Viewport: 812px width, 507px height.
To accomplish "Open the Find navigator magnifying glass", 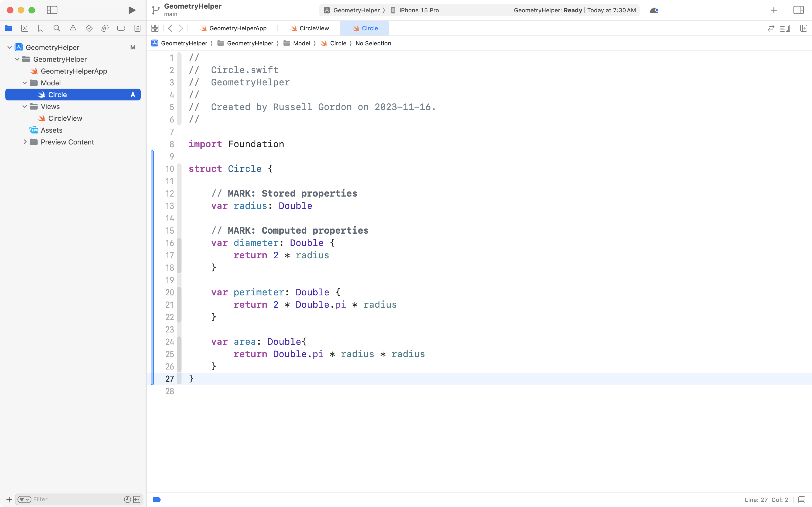I will (57, 28).
